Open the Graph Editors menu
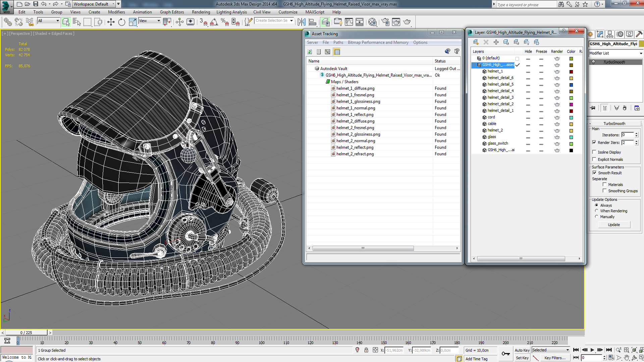This screenshot has width=644, height=362. (x=172, y=12)
